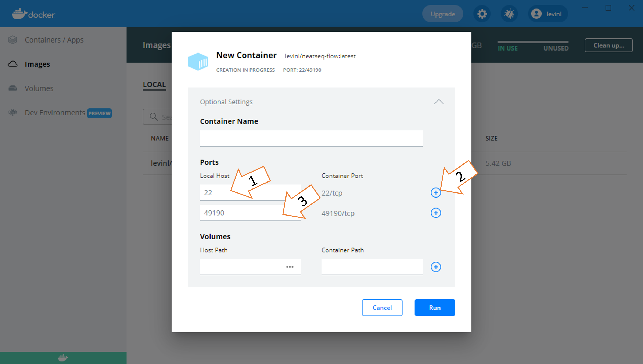Collapse the Optional Settings section

pyautogui.click(x=438, y=102)
